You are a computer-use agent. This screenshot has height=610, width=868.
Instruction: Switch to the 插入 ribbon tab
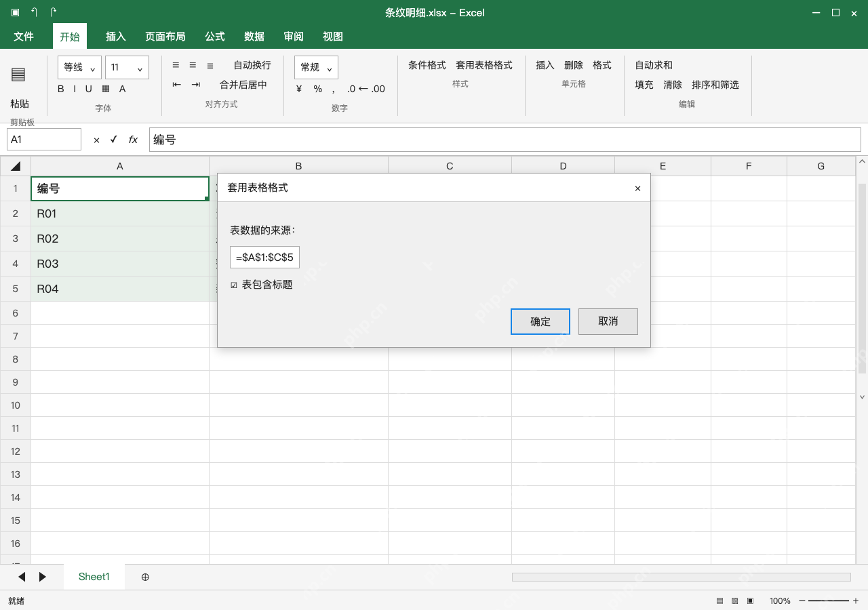click(116, 37)
